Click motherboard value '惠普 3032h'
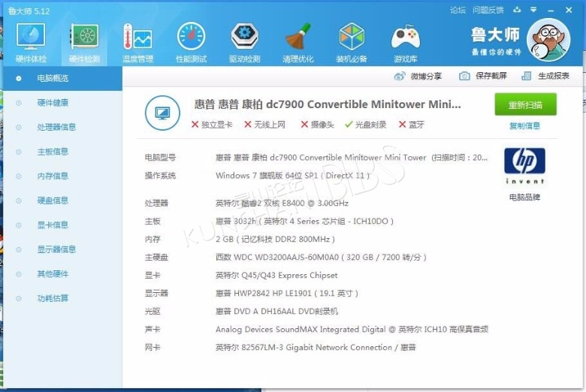The width and height of the screenshot is (586, 392). tap(235, 222)
